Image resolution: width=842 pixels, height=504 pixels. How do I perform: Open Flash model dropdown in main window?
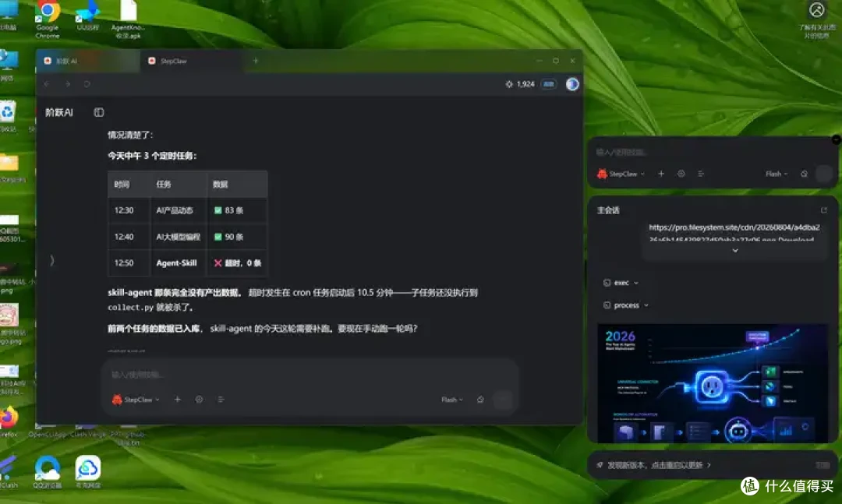tap(451, 400)
